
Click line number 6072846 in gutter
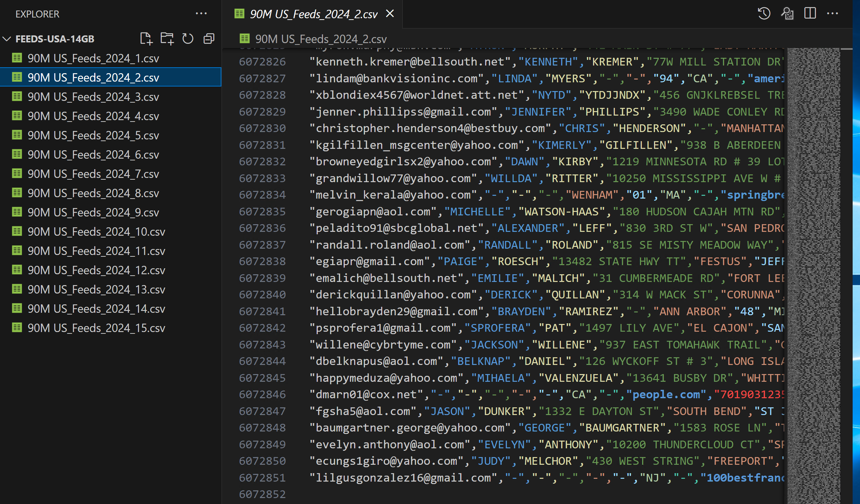pos(262,395)
